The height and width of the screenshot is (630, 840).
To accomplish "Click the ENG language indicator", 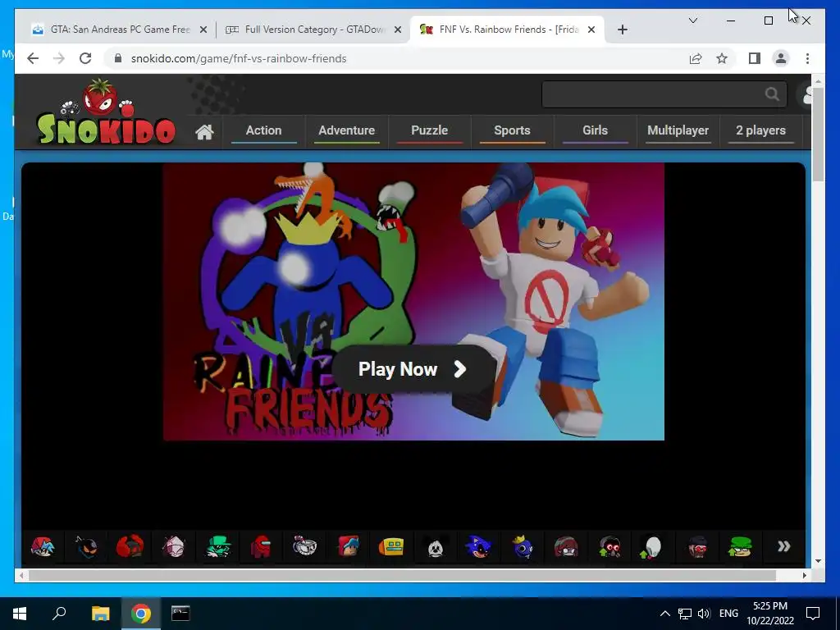I will pyautogui.click(x=728, y=614).
